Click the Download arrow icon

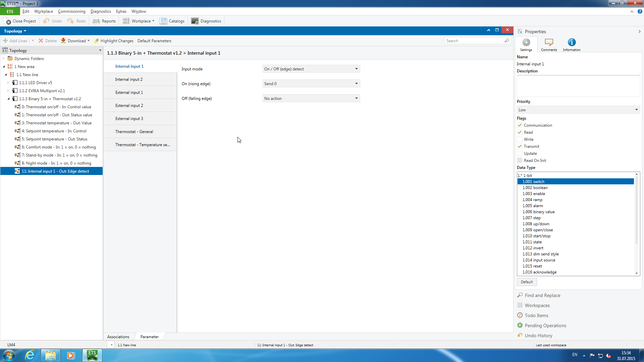[x=63, y=41]
